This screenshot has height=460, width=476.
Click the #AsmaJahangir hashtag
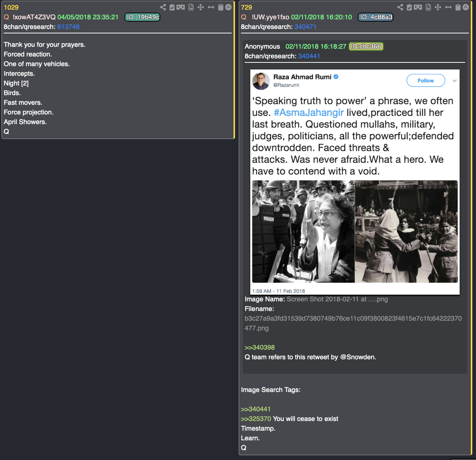click(x=309, y=113)
